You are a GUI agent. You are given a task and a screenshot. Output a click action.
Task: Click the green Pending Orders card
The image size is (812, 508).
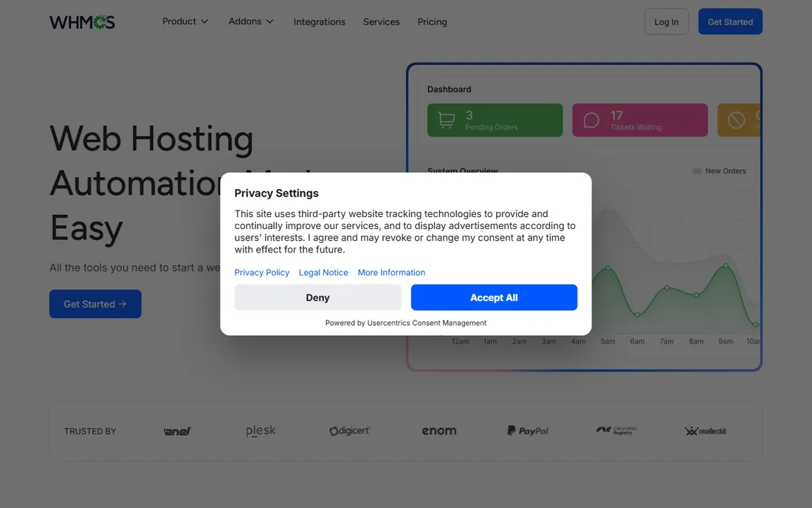pos(495,120)
